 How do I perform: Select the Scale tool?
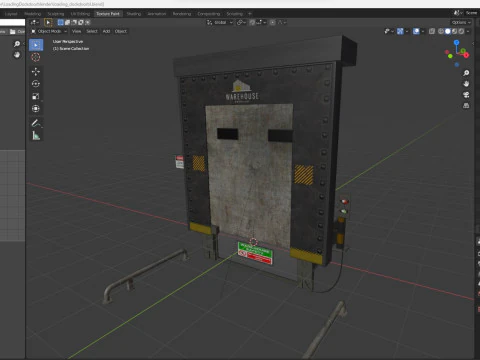tap(36, 96)
